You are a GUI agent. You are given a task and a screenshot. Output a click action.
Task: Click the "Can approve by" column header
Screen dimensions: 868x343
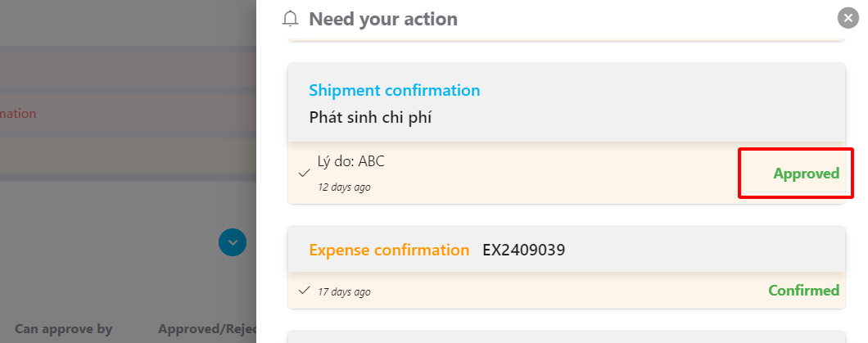click(x=63, y=329)
